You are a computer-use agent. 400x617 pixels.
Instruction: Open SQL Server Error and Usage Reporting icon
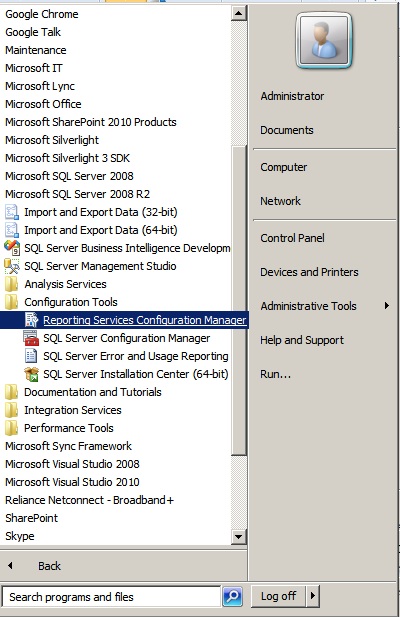(x=31, y=356)
